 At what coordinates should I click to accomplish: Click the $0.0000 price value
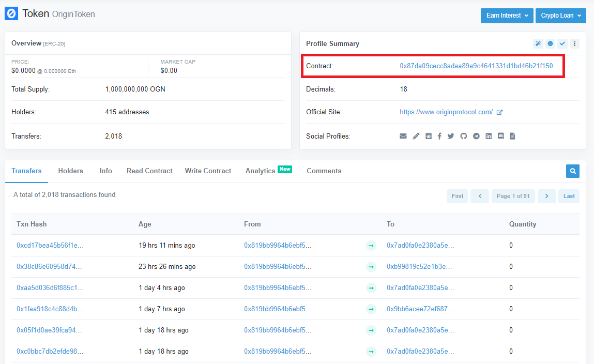23,70
